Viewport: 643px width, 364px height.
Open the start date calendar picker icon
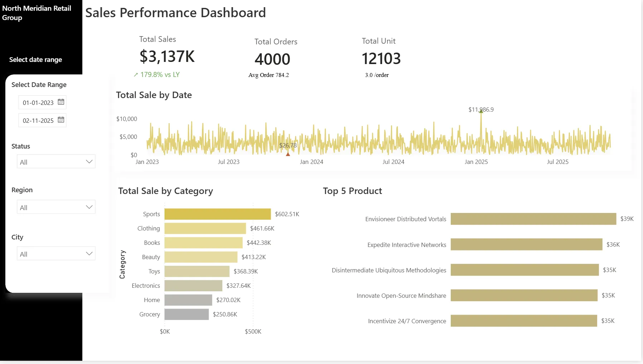[61, 102]
